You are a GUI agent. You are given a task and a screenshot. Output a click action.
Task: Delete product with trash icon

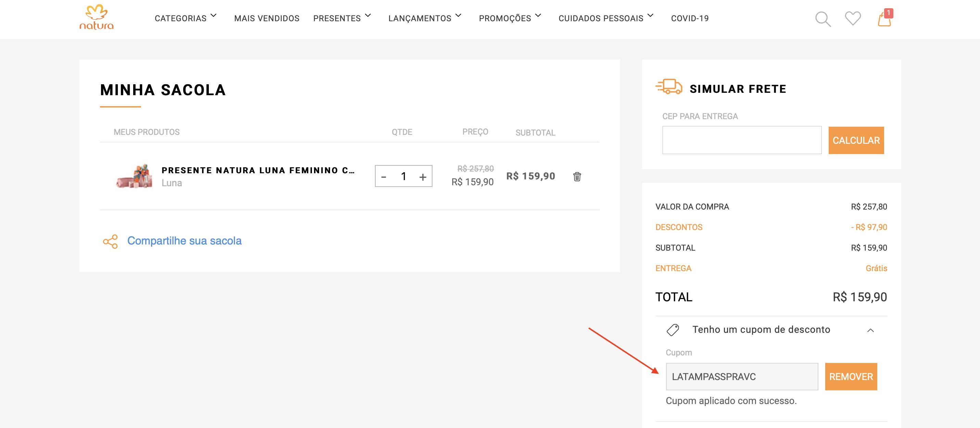point(577,177)
